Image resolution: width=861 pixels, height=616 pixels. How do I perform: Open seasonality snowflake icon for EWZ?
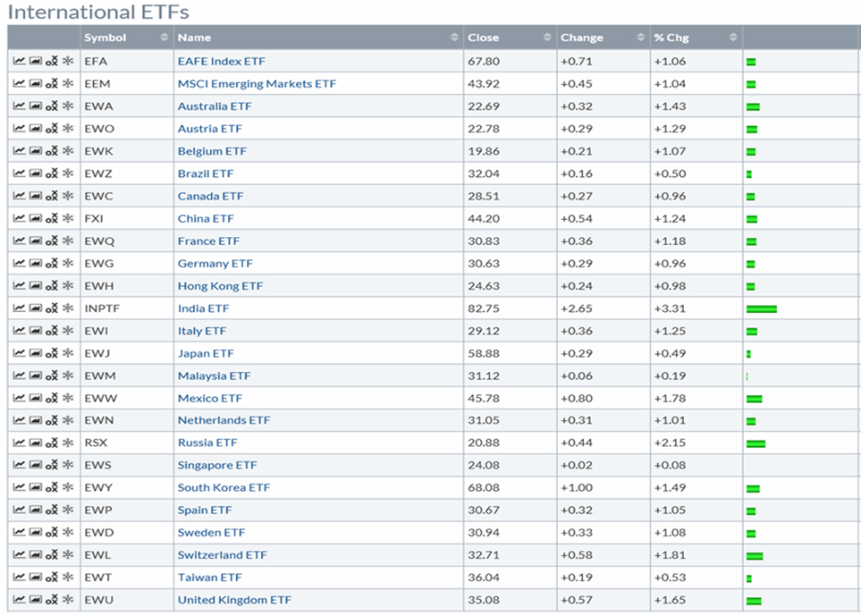(68, 173)
